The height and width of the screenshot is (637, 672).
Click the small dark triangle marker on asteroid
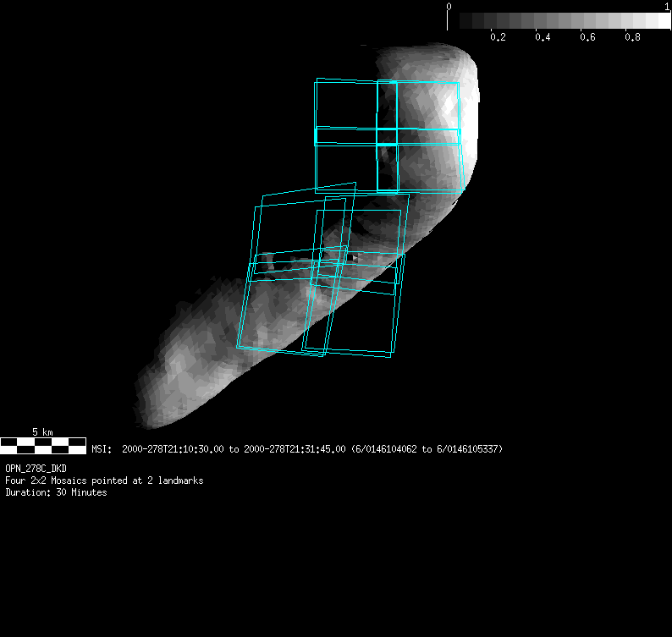coord(354,256)
